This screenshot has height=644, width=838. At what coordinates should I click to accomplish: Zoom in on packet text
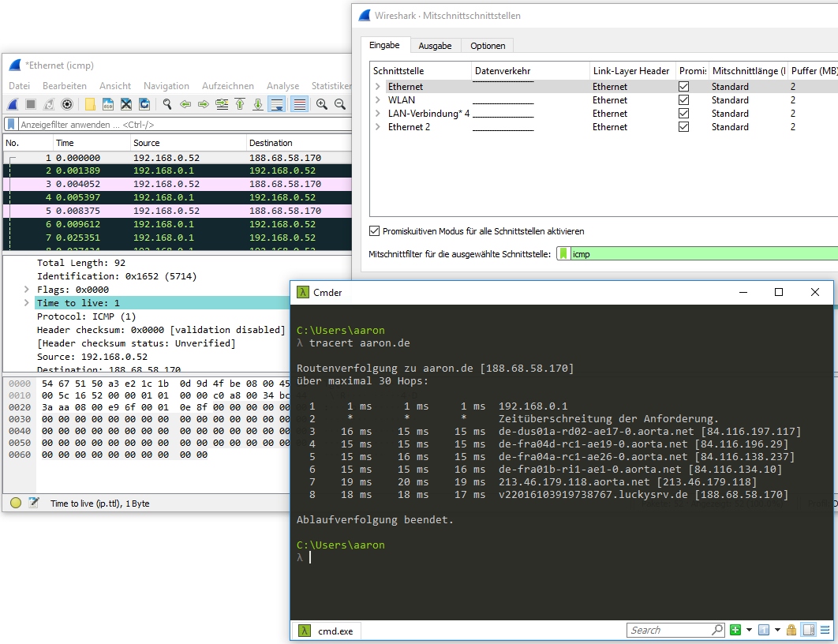pos(322,104)
